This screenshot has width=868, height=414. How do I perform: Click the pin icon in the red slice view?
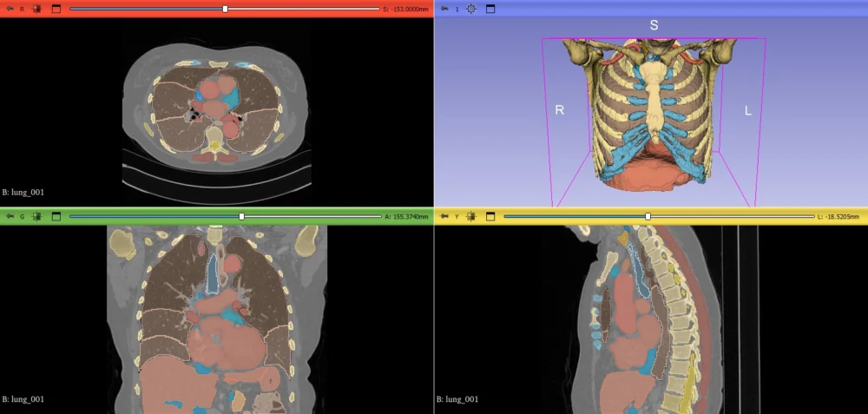pos(10,9)
